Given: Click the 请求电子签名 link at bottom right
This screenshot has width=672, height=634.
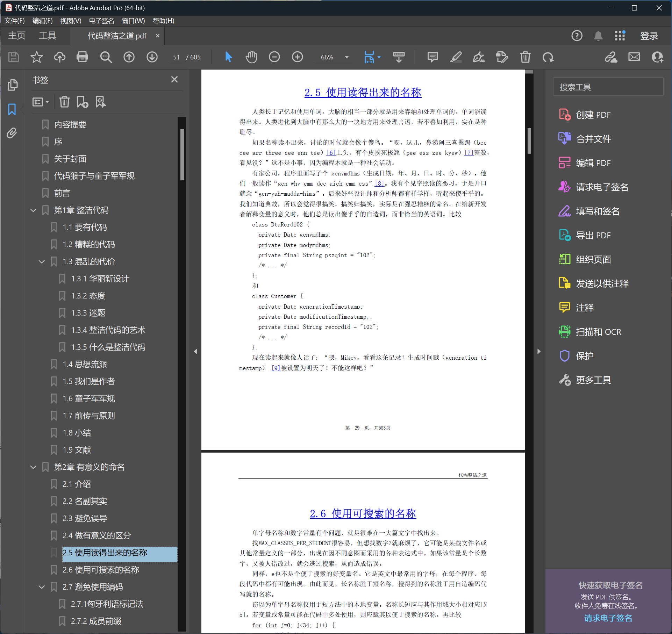Looking at the screenshot, I should point(608,618).
